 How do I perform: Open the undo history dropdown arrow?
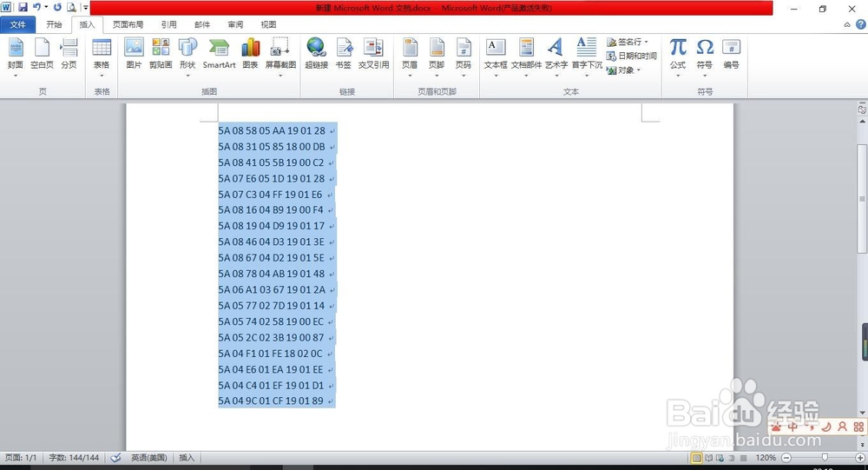pos(46,7)
